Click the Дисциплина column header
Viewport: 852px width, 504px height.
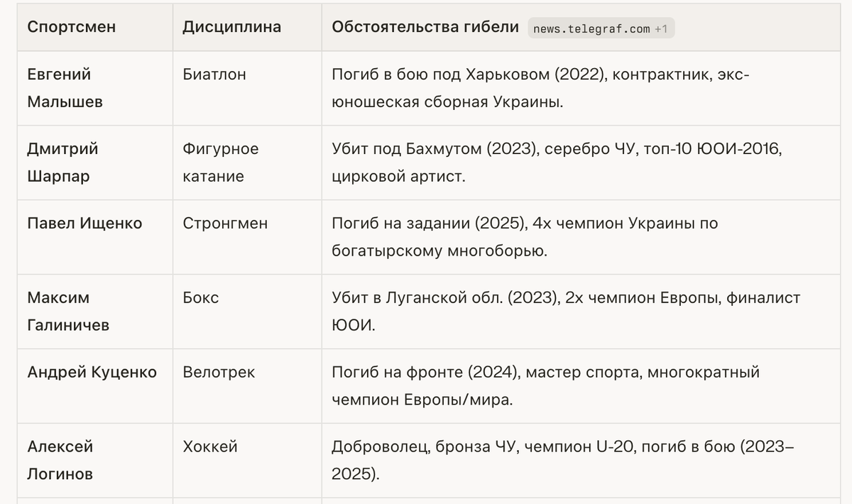click(x=231, y=28)
